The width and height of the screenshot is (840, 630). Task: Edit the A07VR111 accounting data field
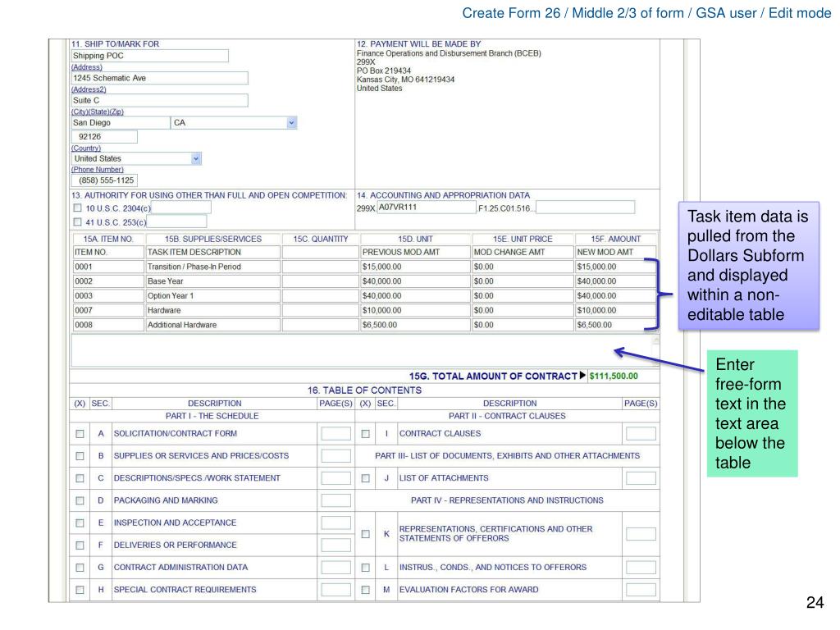[x=427, y=208]
